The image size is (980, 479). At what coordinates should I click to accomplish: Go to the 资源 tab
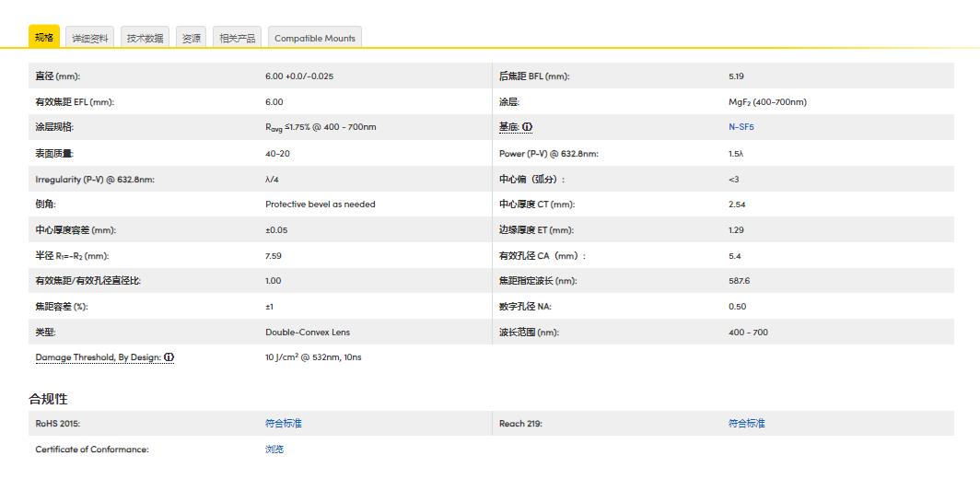tap(192, 38)
